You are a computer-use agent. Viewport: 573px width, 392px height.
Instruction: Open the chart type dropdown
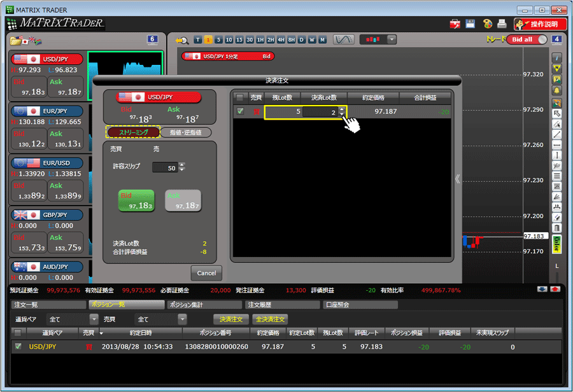(x=392, y=39)
